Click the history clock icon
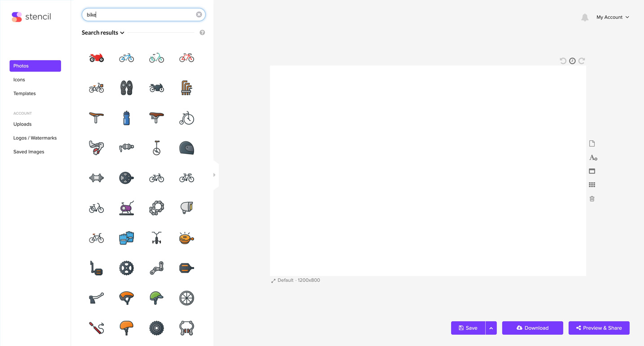This screenshot has width=644, height=346. coord(572,61)
